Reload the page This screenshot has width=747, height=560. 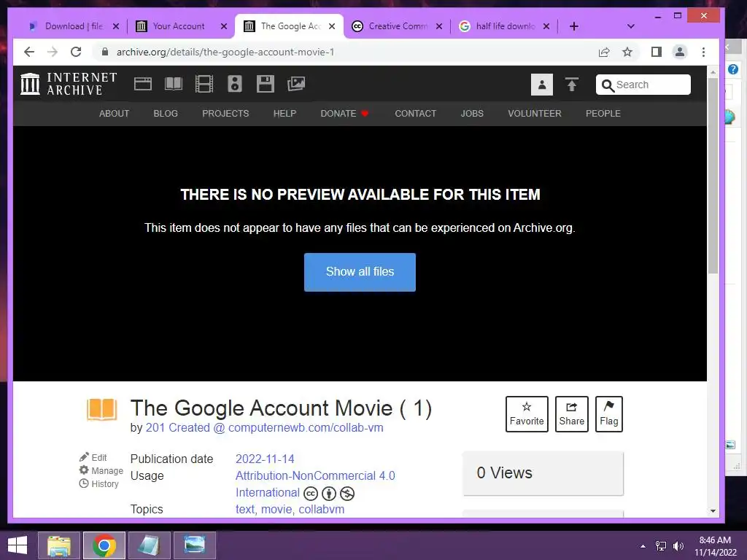(x=76, y=52)
